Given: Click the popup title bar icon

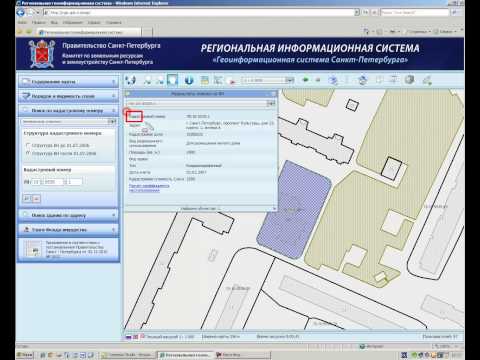Looking at the screenshot, I should click(x=128, y=94).
